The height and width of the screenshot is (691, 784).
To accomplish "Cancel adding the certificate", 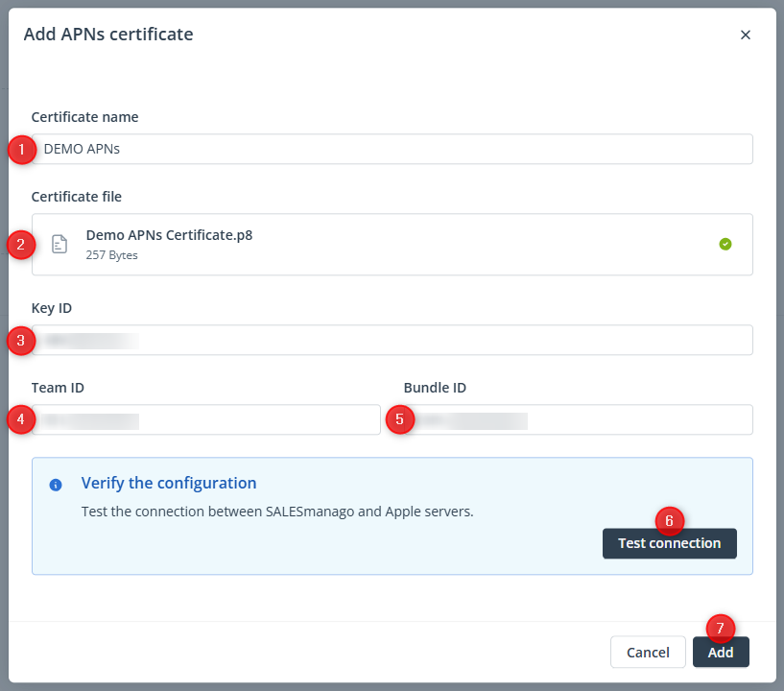I will tap(648, 652).
